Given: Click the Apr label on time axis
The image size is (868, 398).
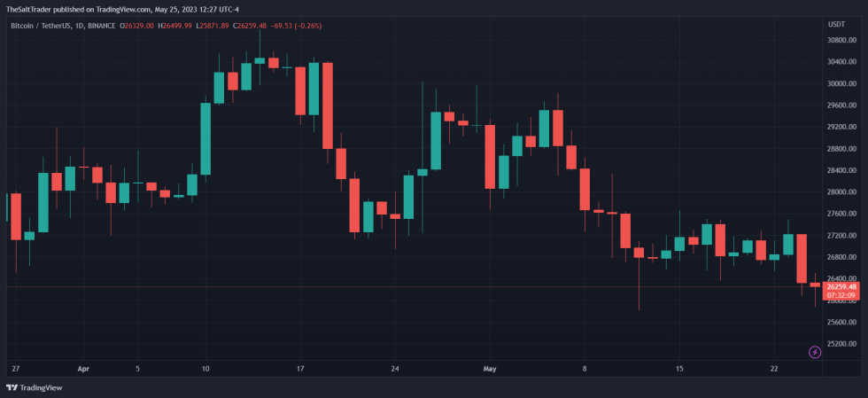Looking at the screenshot, I should (x=84, y=367).
